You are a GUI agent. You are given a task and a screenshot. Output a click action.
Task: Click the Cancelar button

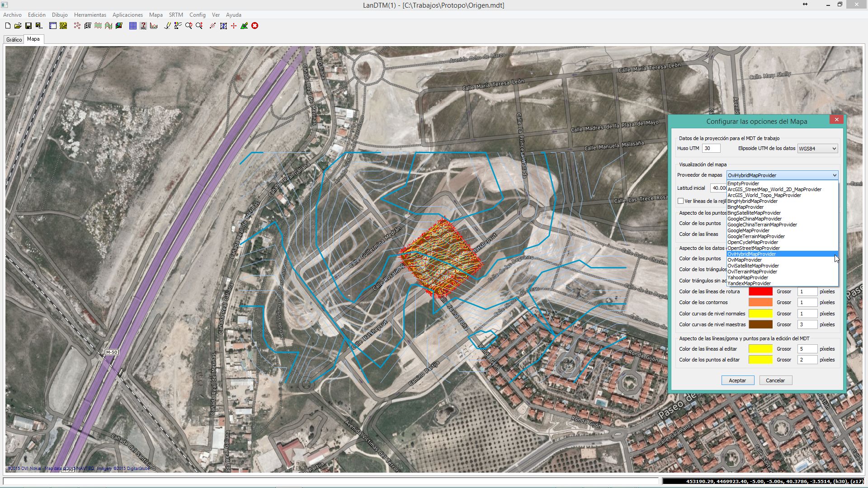pyautogui.click(x=775, y=380)
